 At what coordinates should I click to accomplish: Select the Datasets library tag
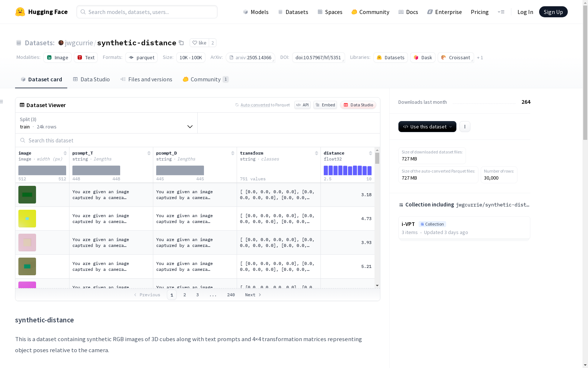pyautogui.click(x=391, y=57)
